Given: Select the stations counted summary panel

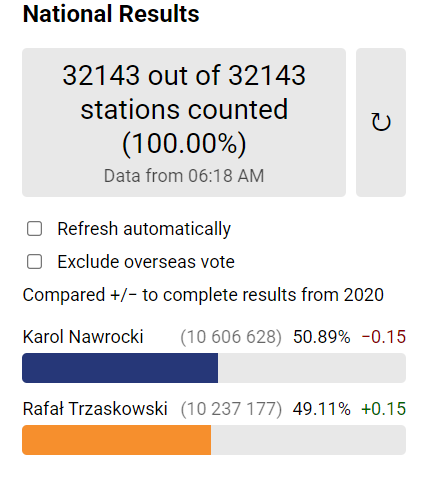Looking at the screenshot, I should 184,122.
